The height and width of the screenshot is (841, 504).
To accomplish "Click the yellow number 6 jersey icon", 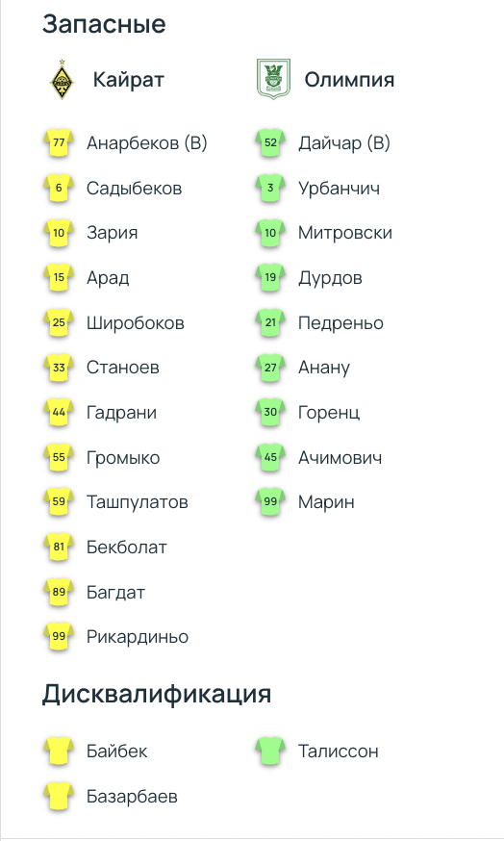I will (x=59, y=189).
